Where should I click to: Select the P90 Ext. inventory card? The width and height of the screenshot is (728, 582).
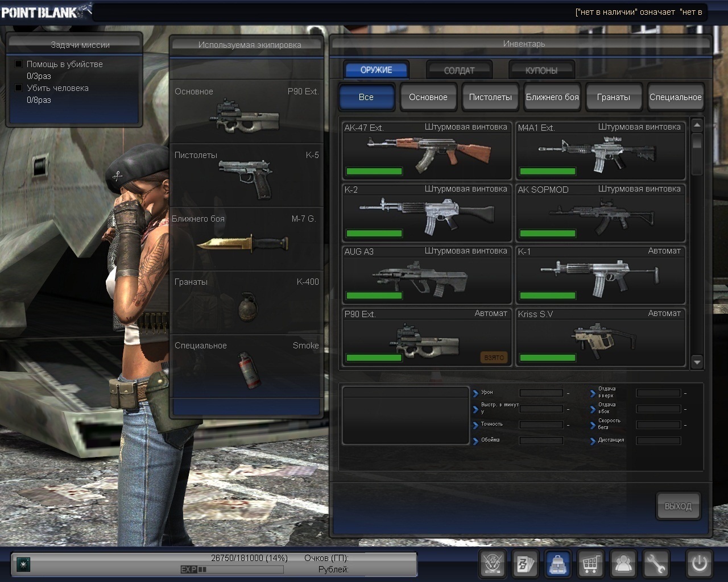pos(427,337)
